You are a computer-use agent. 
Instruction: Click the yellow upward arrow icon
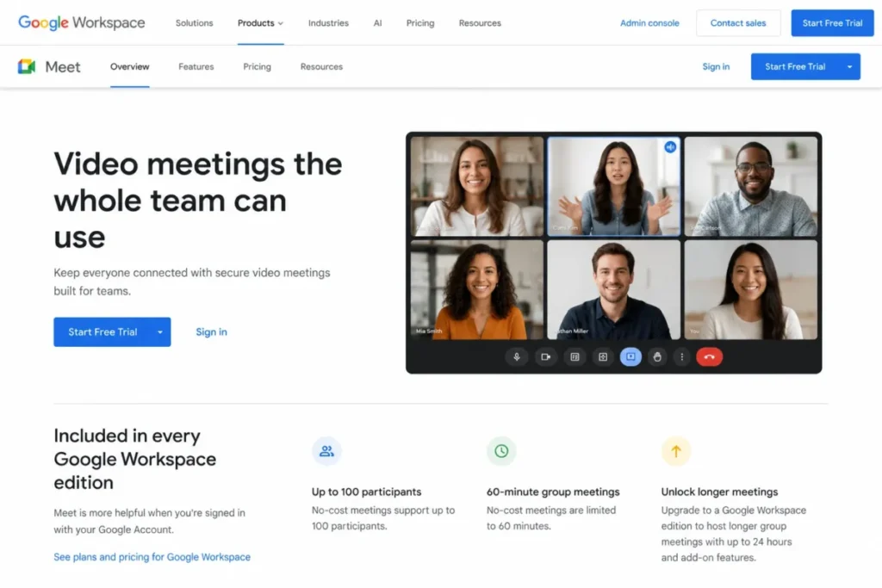pos(676,451)
